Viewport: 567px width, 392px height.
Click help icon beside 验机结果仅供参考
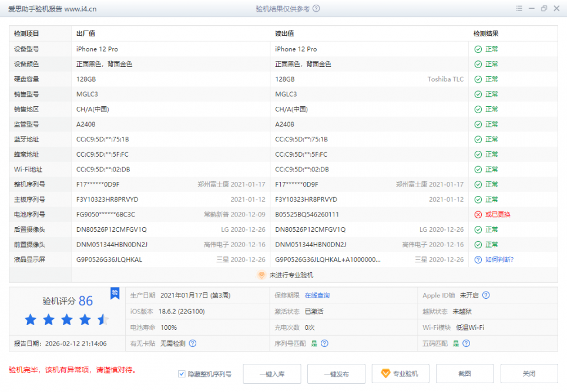317,9
